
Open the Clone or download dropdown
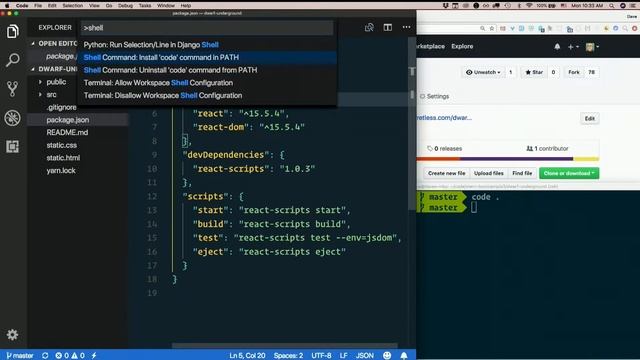coord(569,173)
